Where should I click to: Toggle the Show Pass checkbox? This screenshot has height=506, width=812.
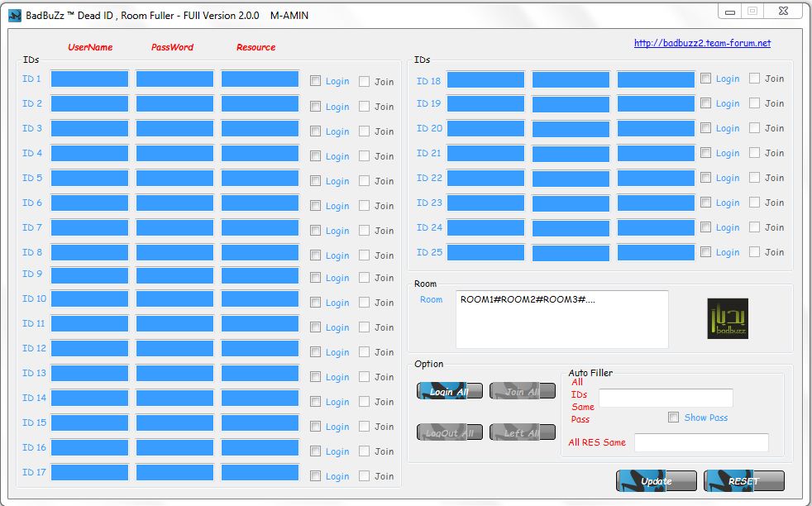(674, 418)
